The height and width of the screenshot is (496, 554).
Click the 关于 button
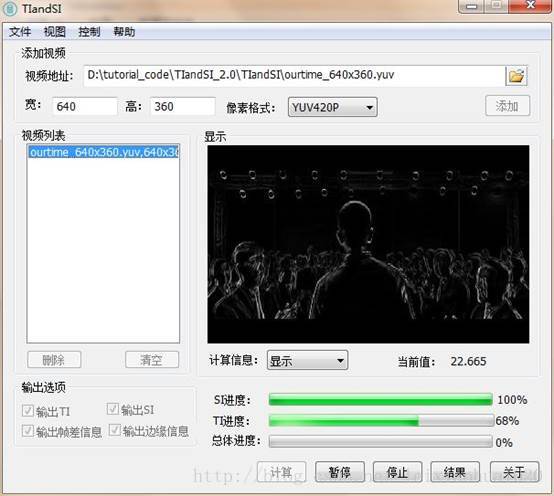coord(514,472)
